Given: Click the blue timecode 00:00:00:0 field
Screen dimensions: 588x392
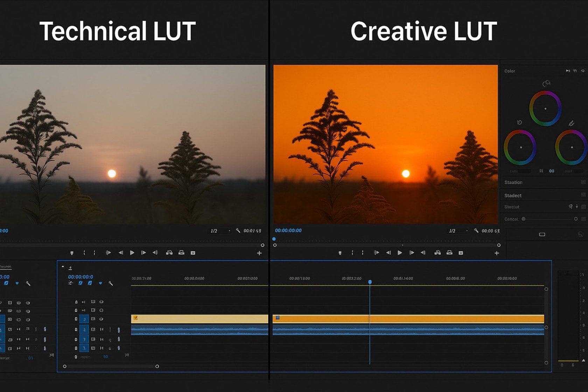Looking at the screenshot, I should (x=80, y=277).
